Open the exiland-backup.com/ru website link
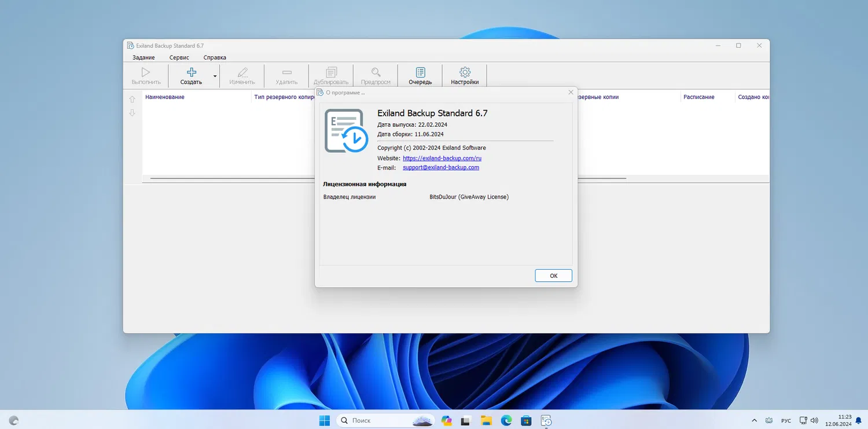The height and width of the screenshot is (429, 868). [442, 158]
